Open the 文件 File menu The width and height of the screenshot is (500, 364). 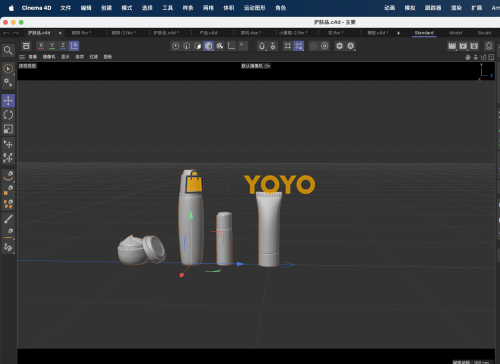[x=66, y=8]
